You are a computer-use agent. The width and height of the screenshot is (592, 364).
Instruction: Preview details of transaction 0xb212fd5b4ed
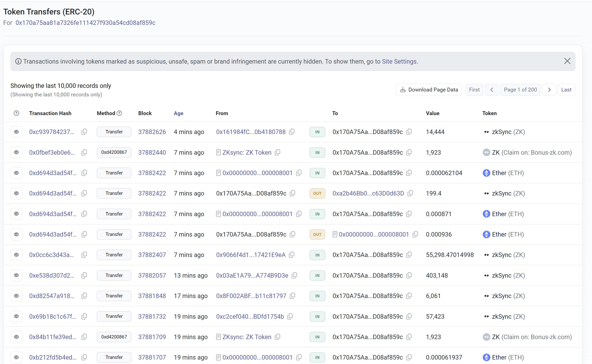(16, 357)
